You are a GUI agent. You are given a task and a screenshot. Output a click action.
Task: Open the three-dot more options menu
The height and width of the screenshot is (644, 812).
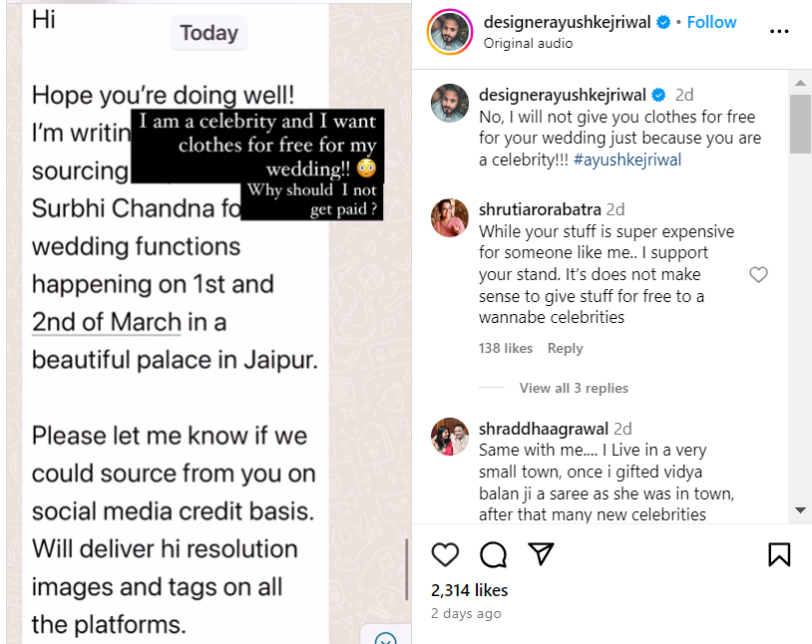click(779, 31)
